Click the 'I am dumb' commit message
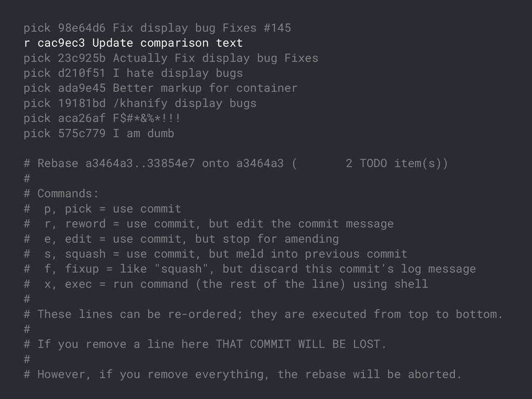The width and height of the screenshot is (532, 399). pos(143,134)
